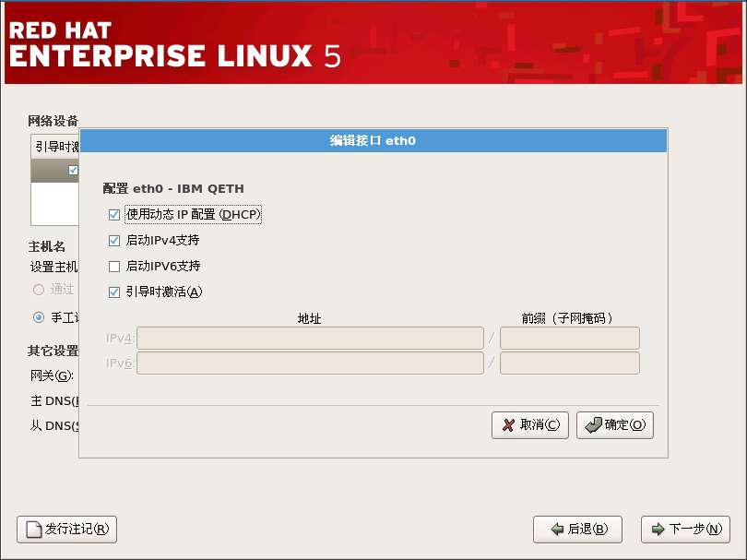The image size is (747, 560).
Task: Click the Red Hat Enterprise Linux 5 banner
Action: coord(373,43)
